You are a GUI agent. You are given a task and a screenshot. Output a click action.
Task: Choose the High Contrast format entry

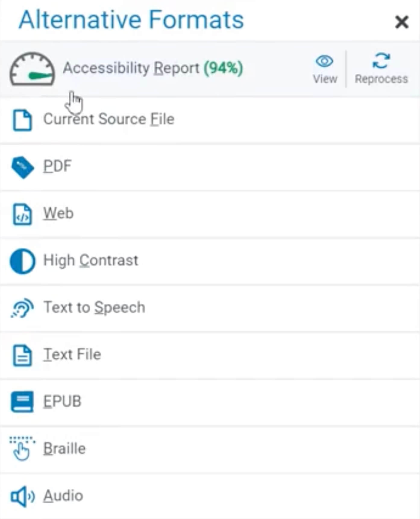tap(91, 260)
